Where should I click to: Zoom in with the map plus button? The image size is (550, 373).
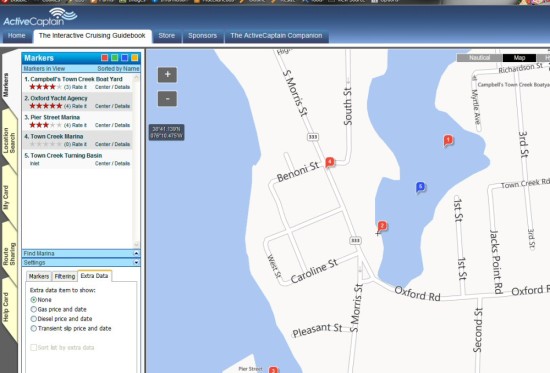[167, 75]
